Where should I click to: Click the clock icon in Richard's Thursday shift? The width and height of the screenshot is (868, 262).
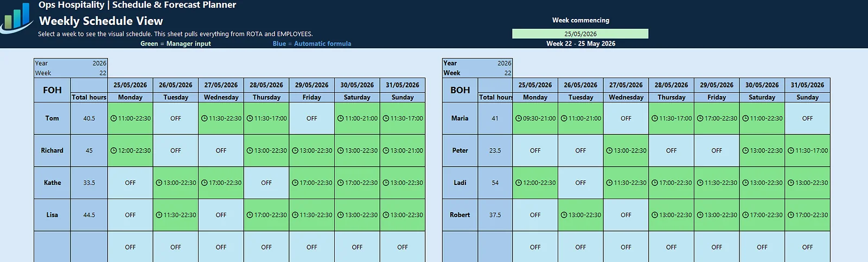(250, 151)
